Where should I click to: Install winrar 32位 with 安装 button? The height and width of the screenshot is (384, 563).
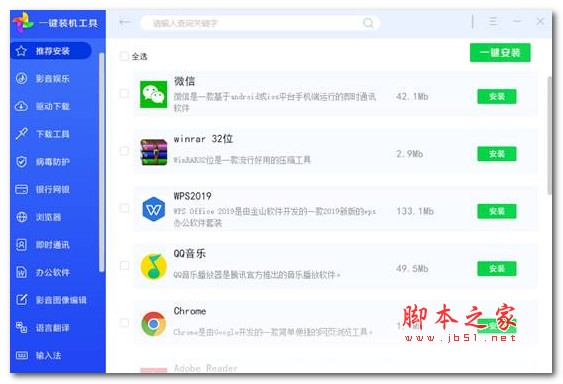pos(497,154)
